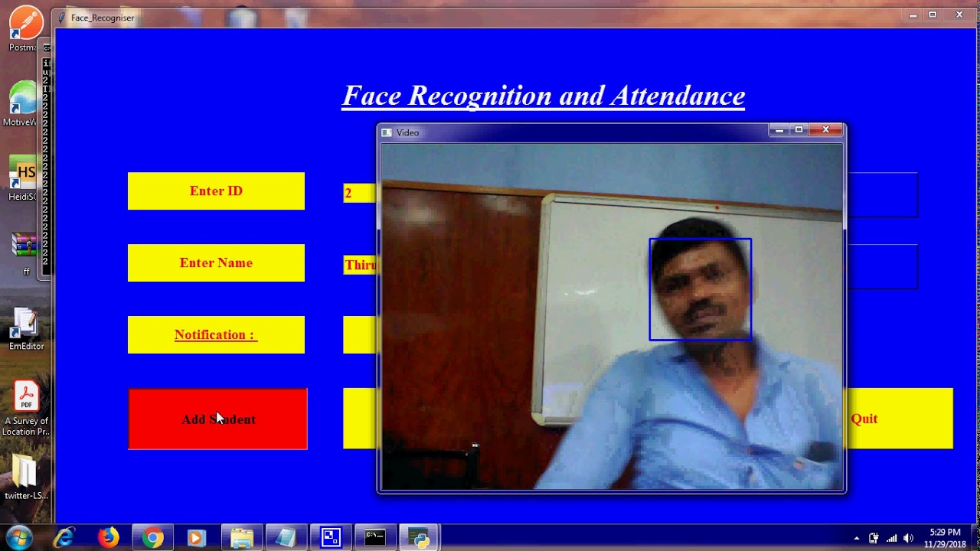Click the Enter Name label
This screenshot has width=980, height=551.
[x=216, y=263]
